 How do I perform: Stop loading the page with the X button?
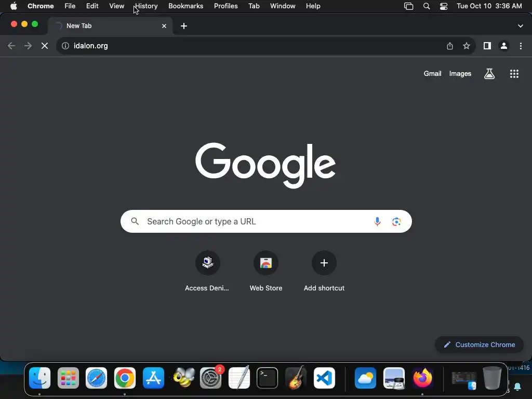45,46
